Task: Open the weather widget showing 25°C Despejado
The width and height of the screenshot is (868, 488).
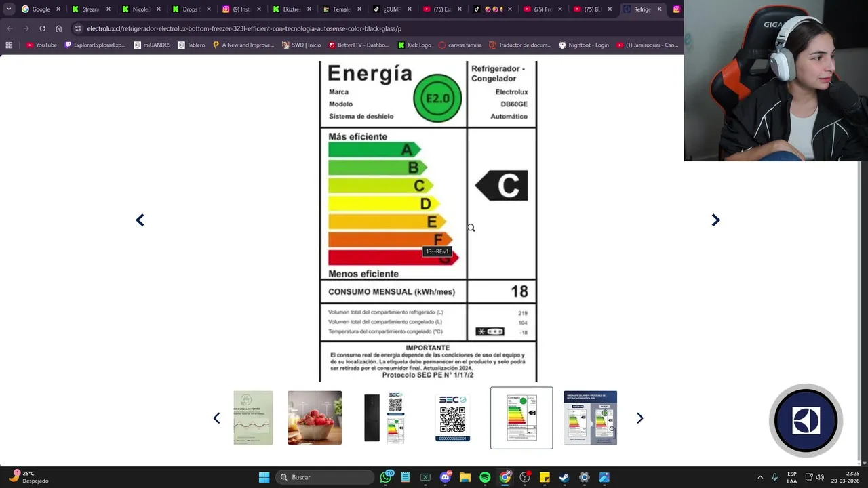Action: [x=27, y=477]
